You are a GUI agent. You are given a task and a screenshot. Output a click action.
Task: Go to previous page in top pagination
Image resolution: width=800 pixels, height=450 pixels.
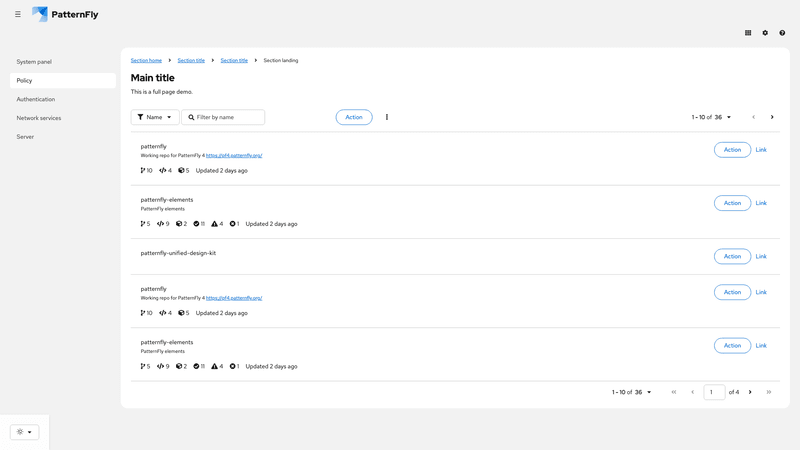pyautogui.click(x=754, y=117)
